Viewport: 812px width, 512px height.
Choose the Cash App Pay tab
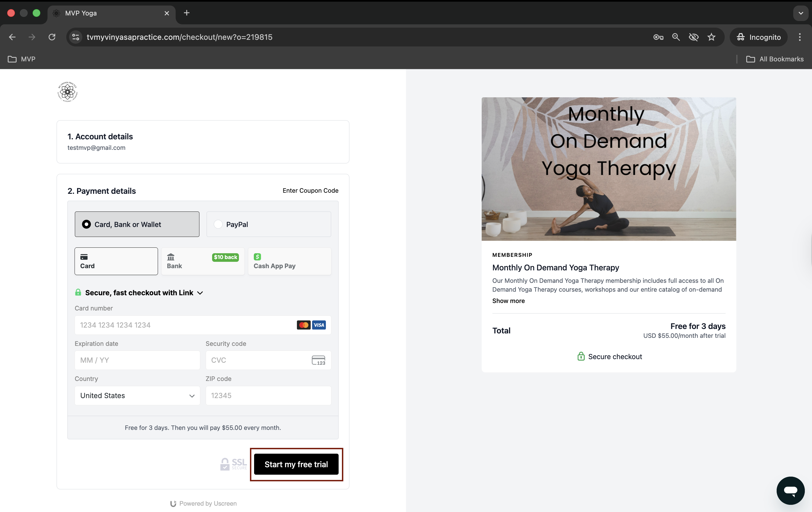click(289, 261)
